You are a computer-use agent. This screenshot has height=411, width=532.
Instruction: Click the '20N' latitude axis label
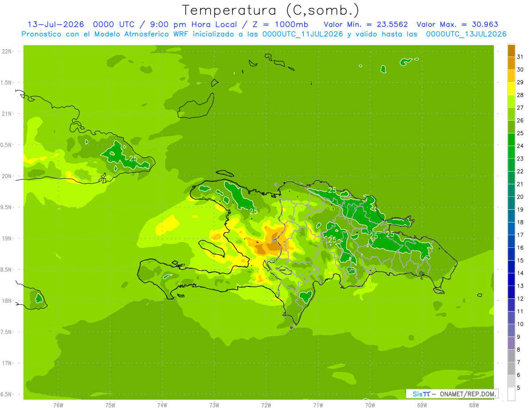[7, 176]
